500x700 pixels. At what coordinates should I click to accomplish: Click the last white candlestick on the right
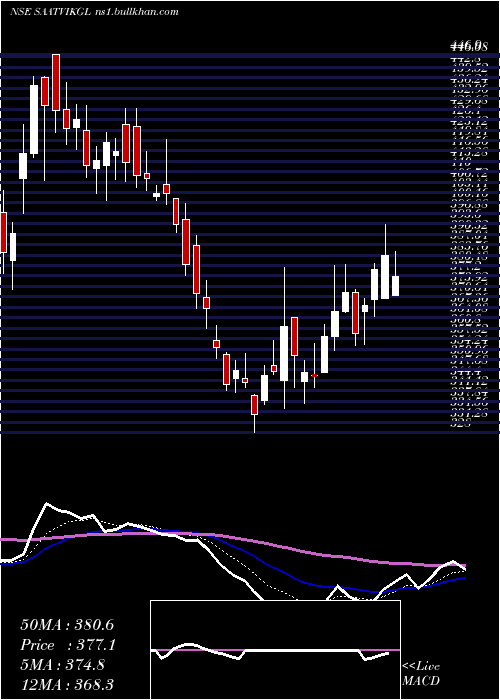pos(396,286)
